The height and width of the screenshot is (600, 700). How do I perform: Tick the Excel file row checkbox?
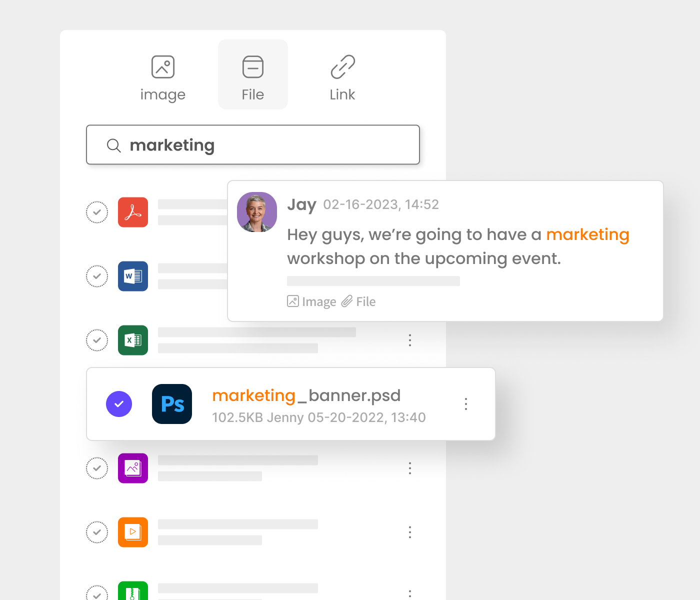pos(97,340)
